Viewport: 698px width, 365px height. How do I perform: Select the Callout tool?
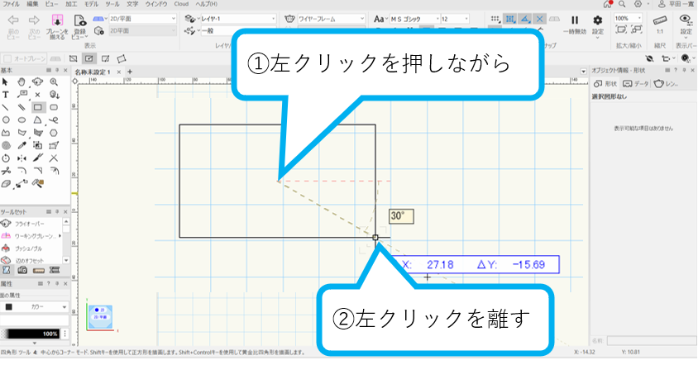pyautogui.click(x=21, y=94)
